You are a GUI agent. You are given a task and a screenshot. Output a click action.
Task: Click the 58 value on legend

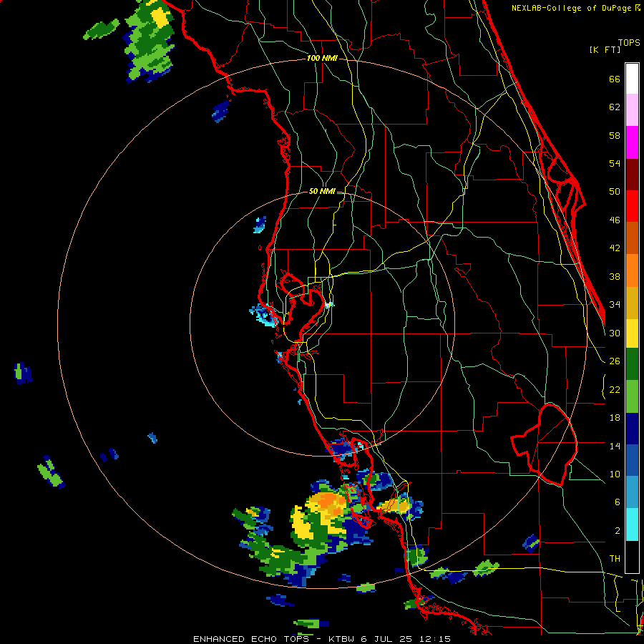pyautogui.click(x=615, y=135)
